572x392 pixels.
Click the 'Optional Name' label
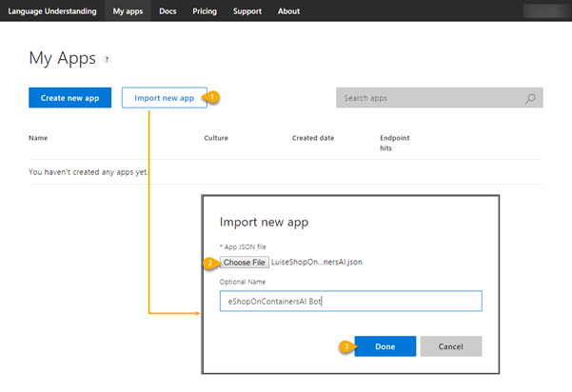click(x=243, y=282)
